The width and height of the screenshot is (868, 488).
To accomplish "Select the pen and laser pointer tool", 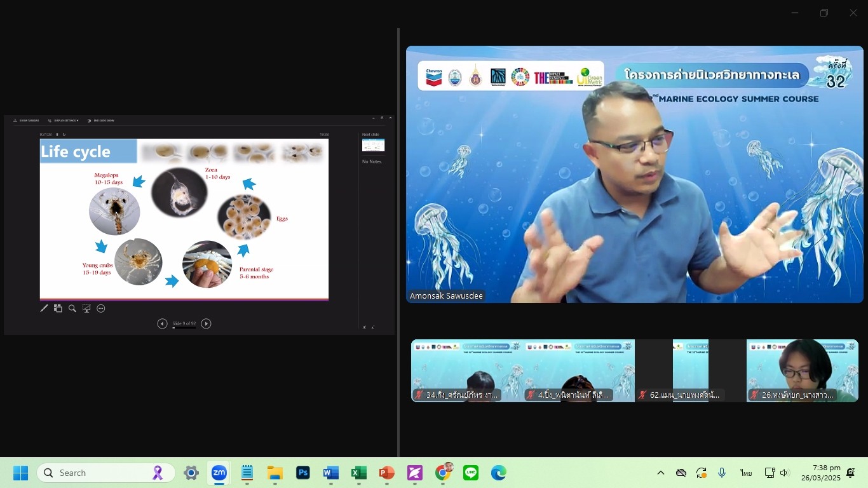I will (x=44, y=309).
